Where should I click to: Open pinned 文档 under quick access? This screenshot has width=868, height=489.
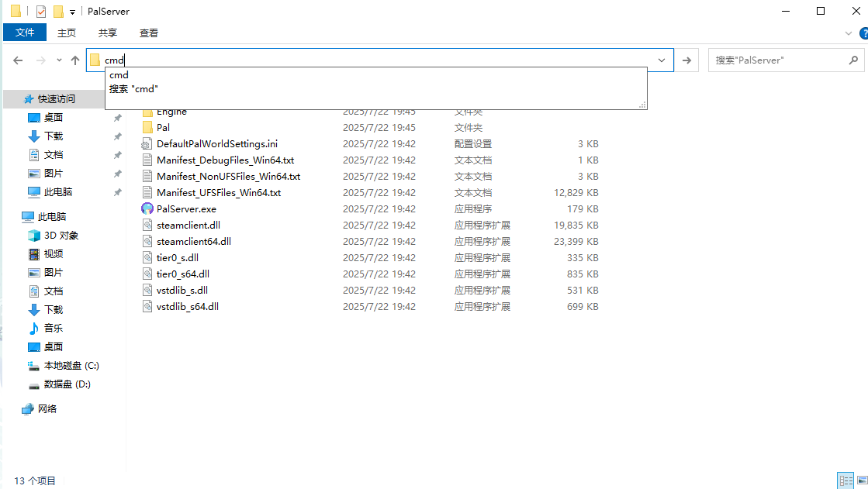click(x=54, y=155)
